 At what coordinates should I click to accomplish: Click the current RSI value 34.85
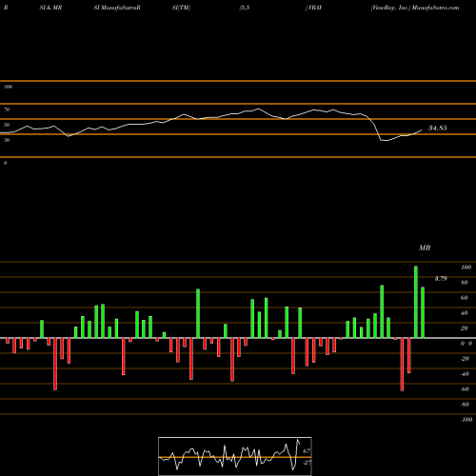pos(438,128)
